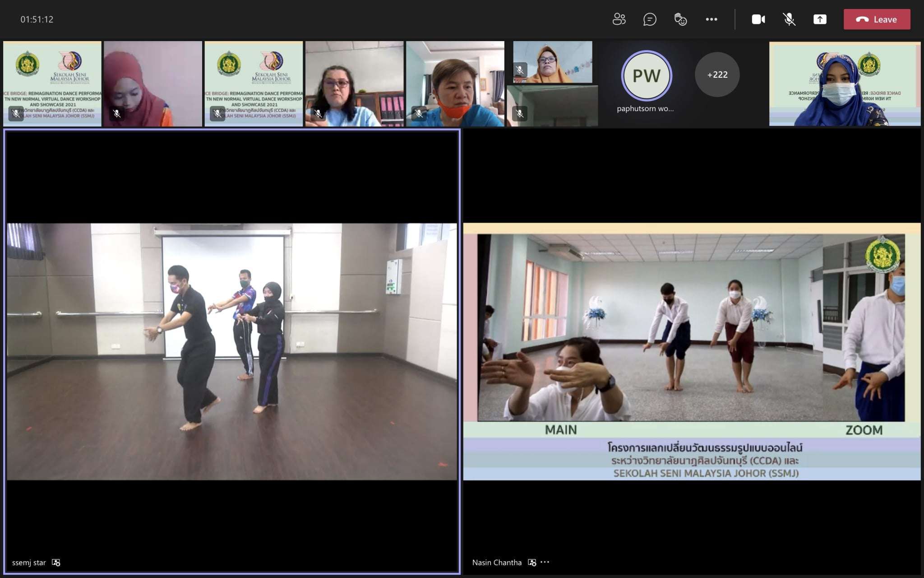Click the red hijab participant thumbnail

tap(153, 84)
